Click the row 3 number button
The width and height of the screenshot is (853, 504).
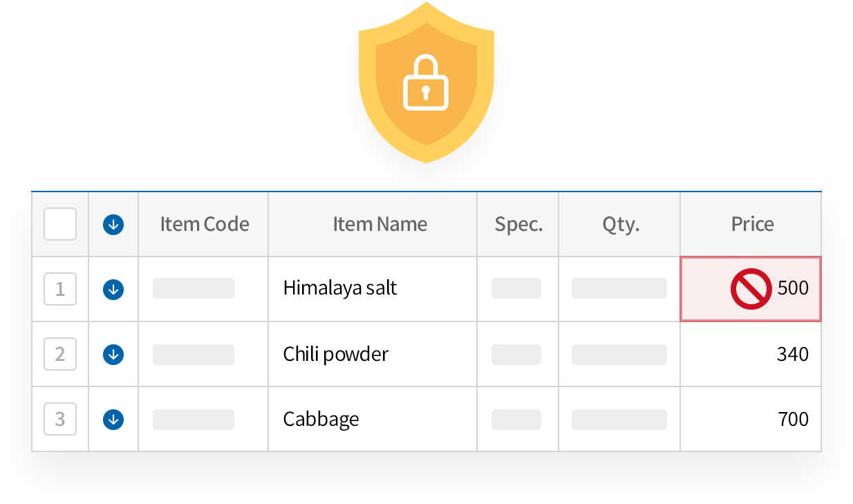coord(59,418)
